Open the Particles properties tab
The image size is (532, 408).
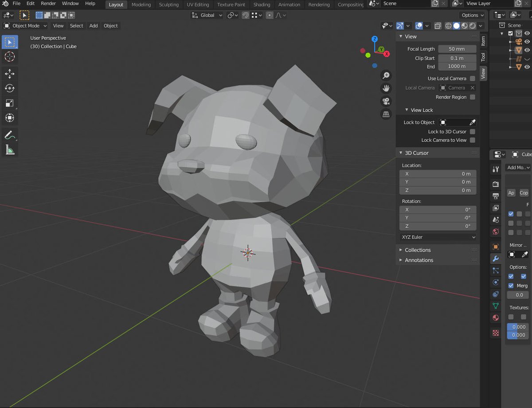(x=496, y=270)
